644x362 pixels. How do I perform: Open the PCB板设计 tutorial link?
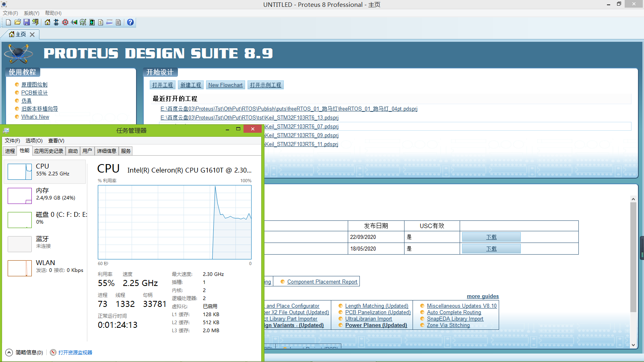click(35, 93)
